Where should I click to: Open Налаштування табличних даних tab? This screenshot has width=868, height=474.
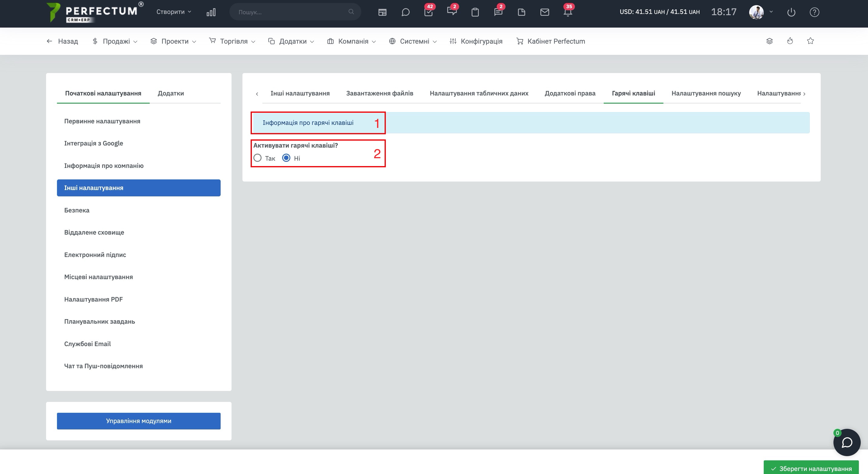click(479, 93)
